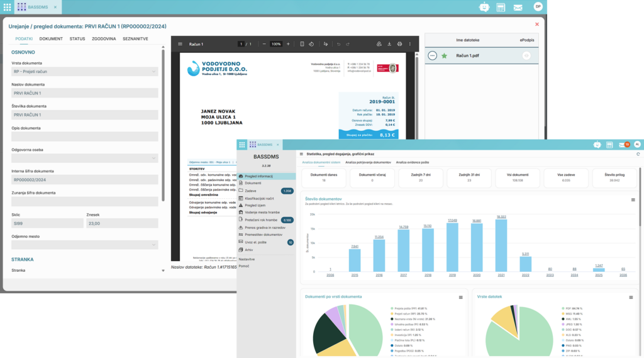The height and width of the screenshot is (358, 644).
Task: Open the Odjemno mesto dropdown
Action: pos(153,245)
